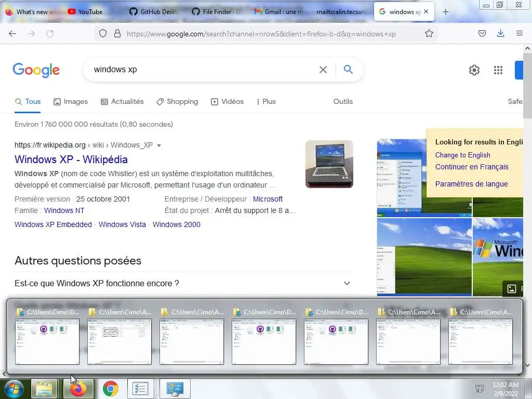
Task: Click the Google logo
Action: [36, 70]
